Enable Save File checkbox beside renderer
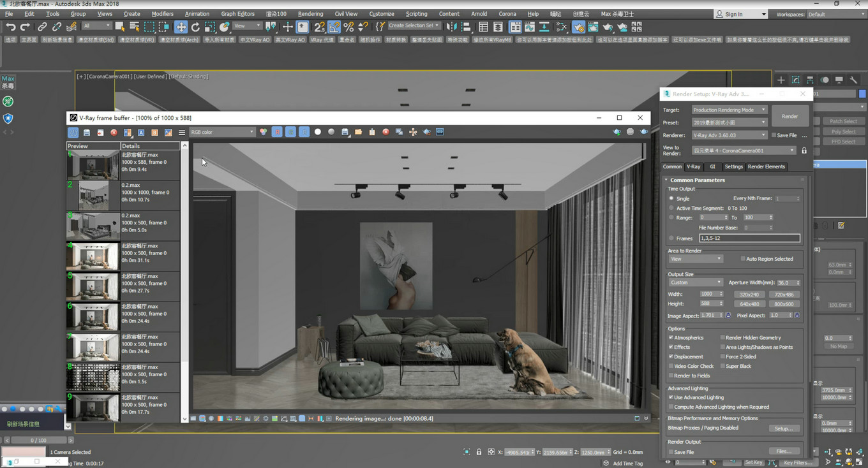This screenshot has height=468, width=868. coord(774,135)
